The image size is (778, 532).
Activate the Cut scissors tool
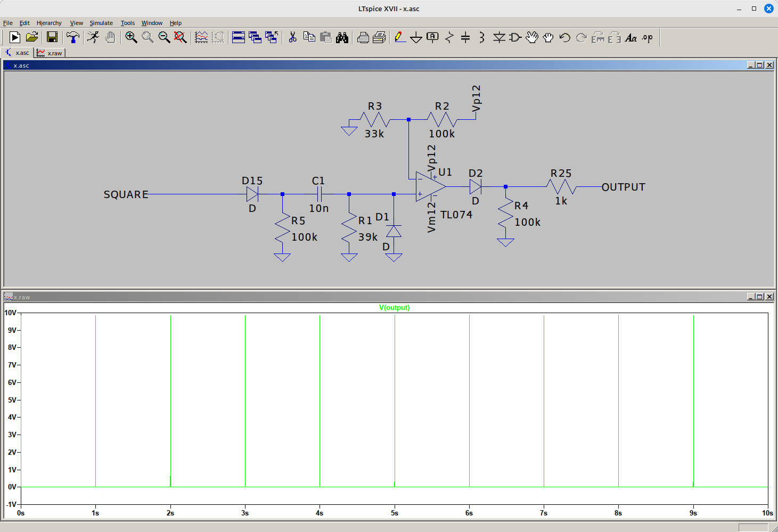tap(292, 37)
